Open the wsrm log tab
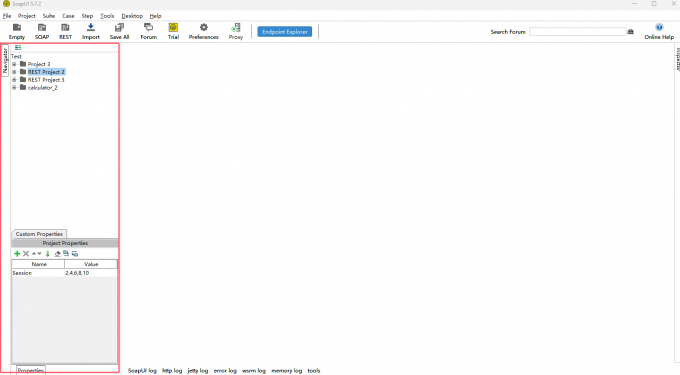The width and height of the screenshot is (680, 375). click(x=254, y=371)
